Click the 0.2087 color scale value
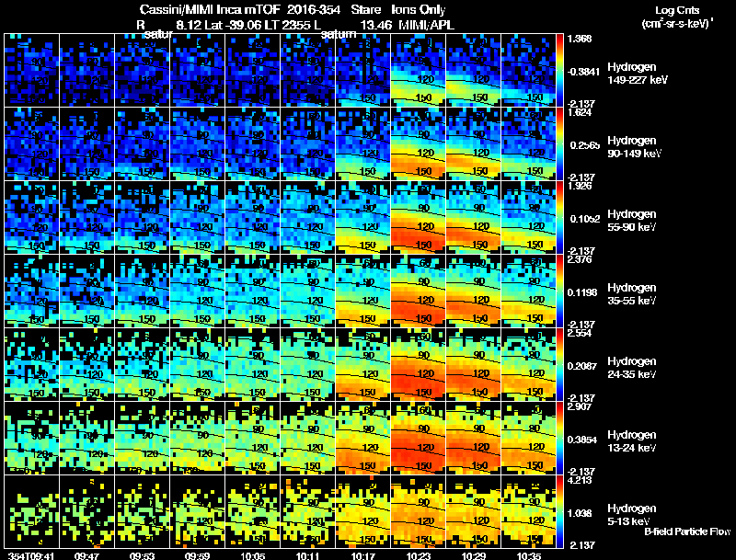This screenshot has height=560, width=736. pyautogui.click(x=582, y=366)
